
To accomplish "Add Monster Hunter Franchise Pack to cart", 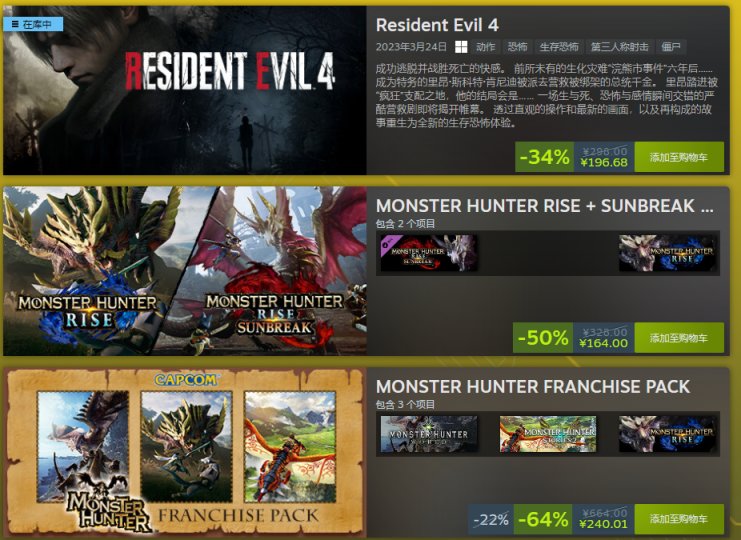I will (x=679, y=519).
